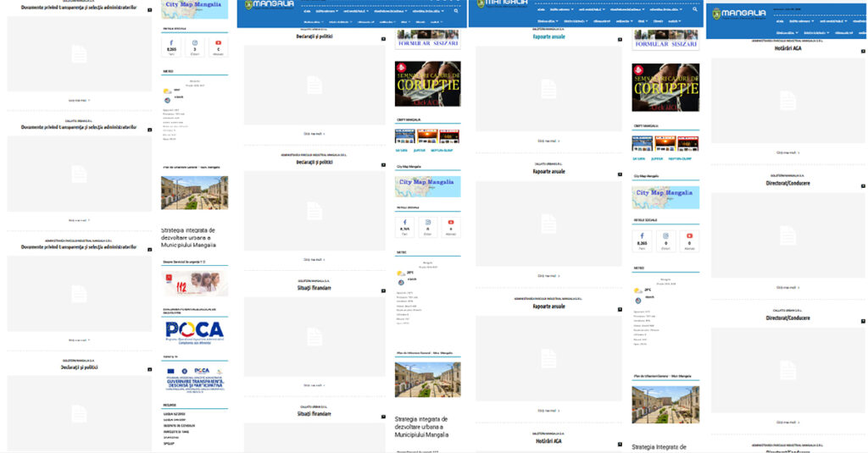
Task: Click icon beside Situații financiare of Goldterm Mangalia
Action: pyautogui.click(x=383, y=291)
